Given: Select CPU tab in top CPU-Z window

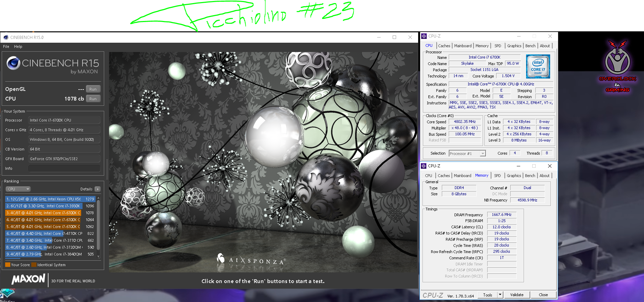Looking at the screenshot, I should (429, 45).
